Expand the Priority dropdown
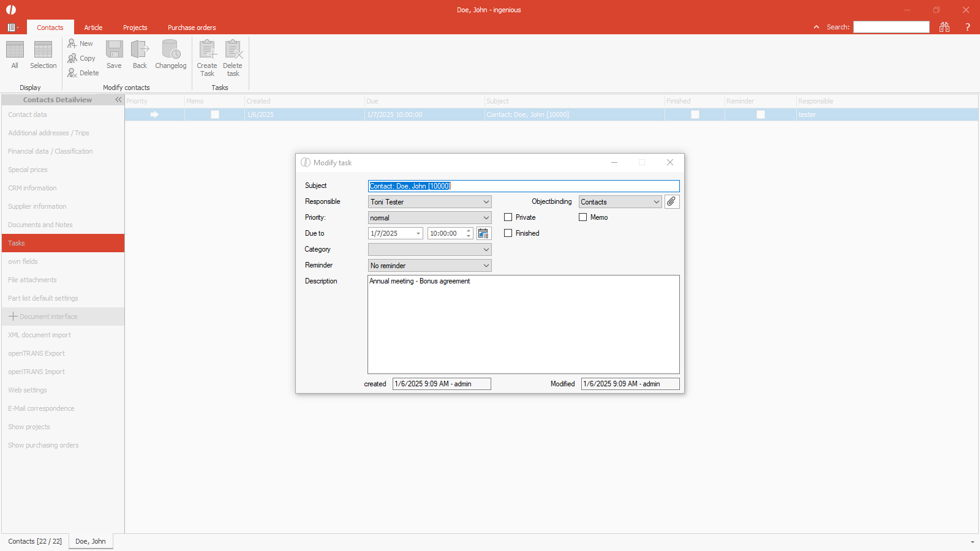980x551 pixels. click(x=486, y=218)
